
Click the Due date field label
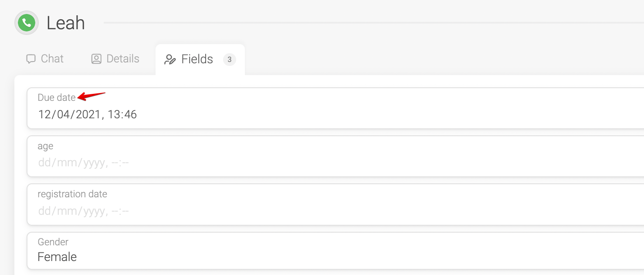[57, 97]
